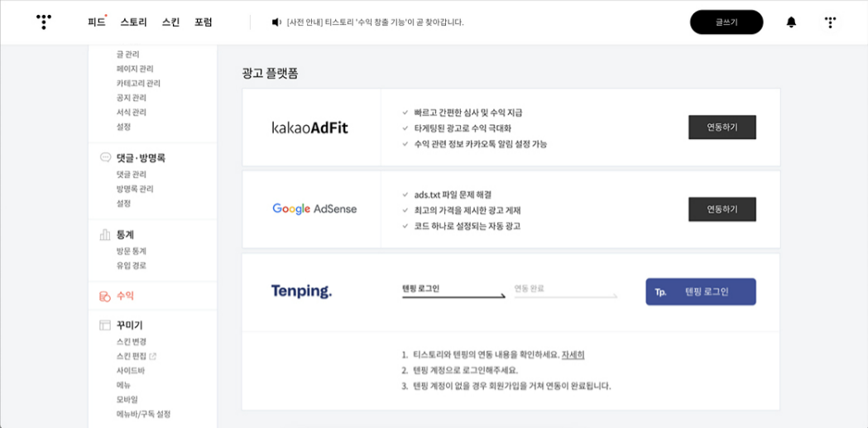Click the speaker announcement icon
This screenshot has width=868, height=428.
[277, 22]
